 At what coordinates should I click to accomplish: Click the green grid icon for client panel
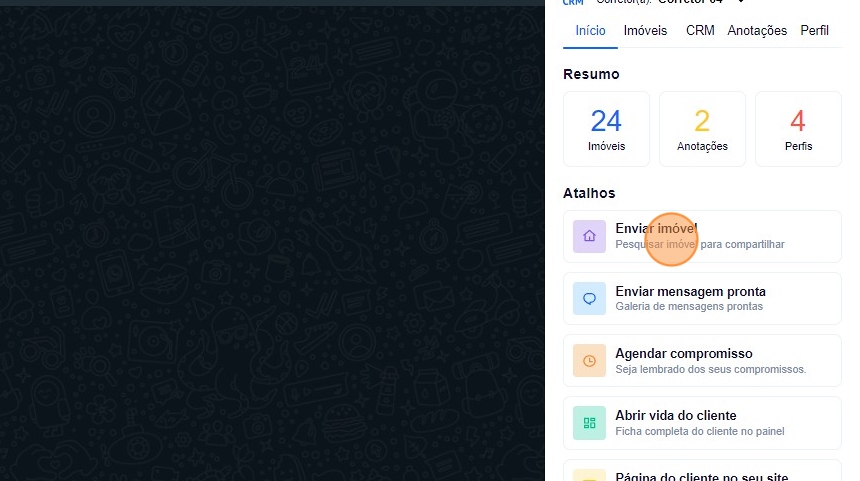pyautogui.click(x=589, y=423)
